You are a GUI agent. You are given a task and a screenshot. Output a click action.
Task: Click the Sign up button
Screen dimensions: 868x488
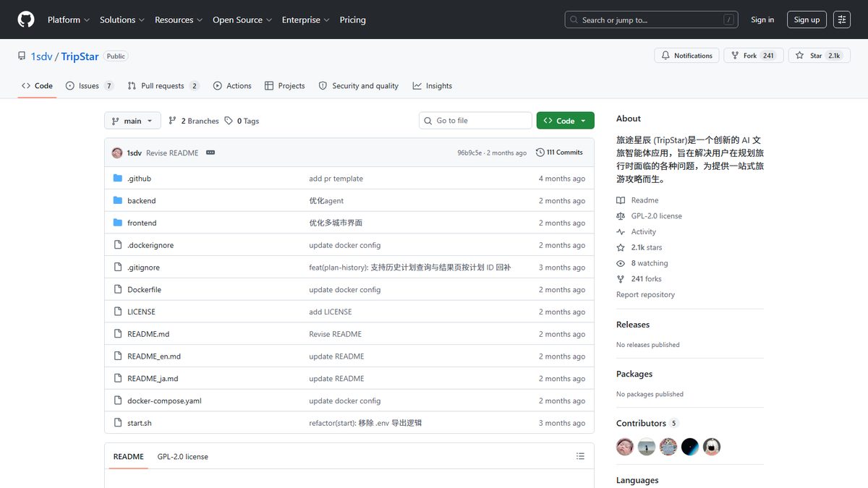pyautogui.click(x=807, y=20)
